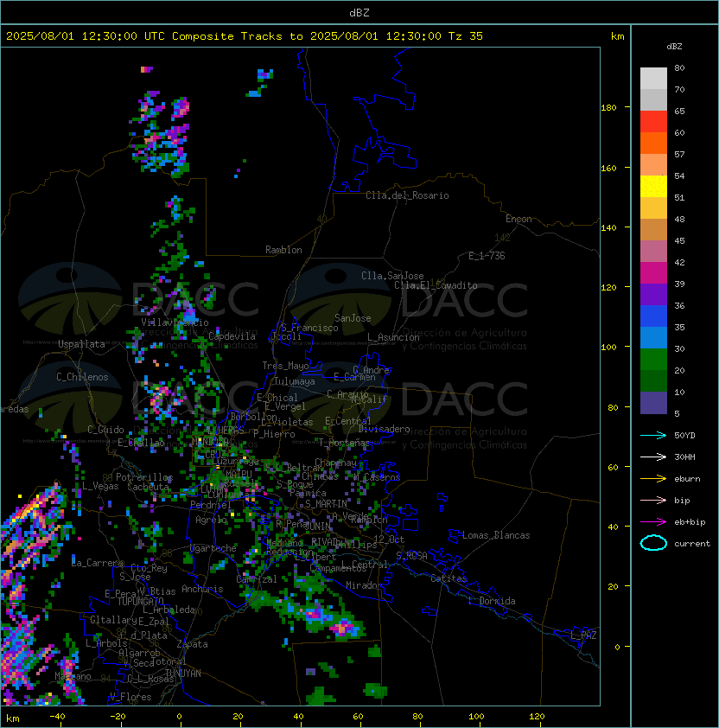The width and height of the screenshot is (719, 728).
Task: Click the 'Uspallata' map label
Action: click(81, 344)
